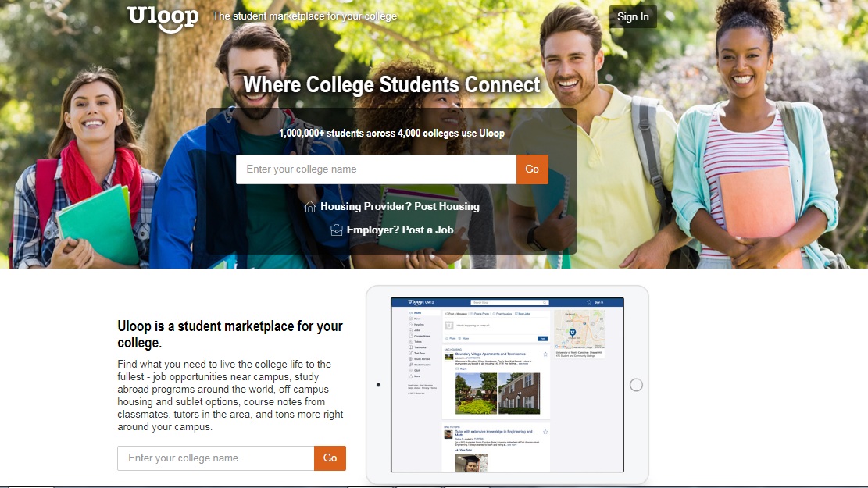Click the lower orange Go button

coord(330,458)
